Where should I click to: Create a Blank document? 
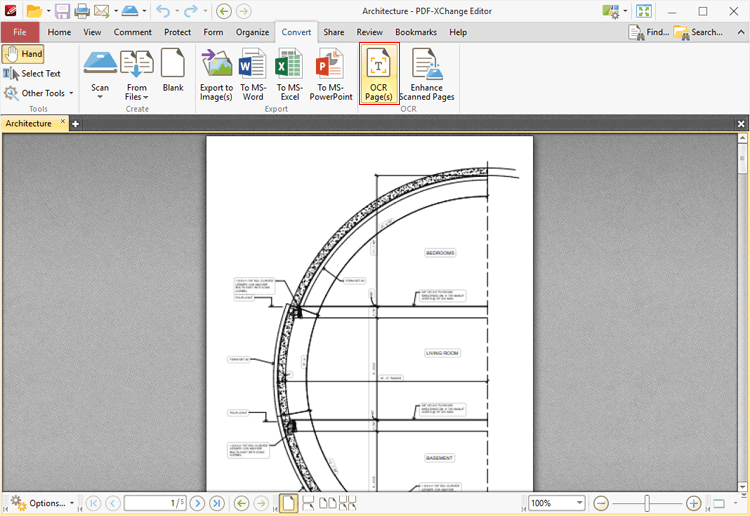tap(173, 69)
